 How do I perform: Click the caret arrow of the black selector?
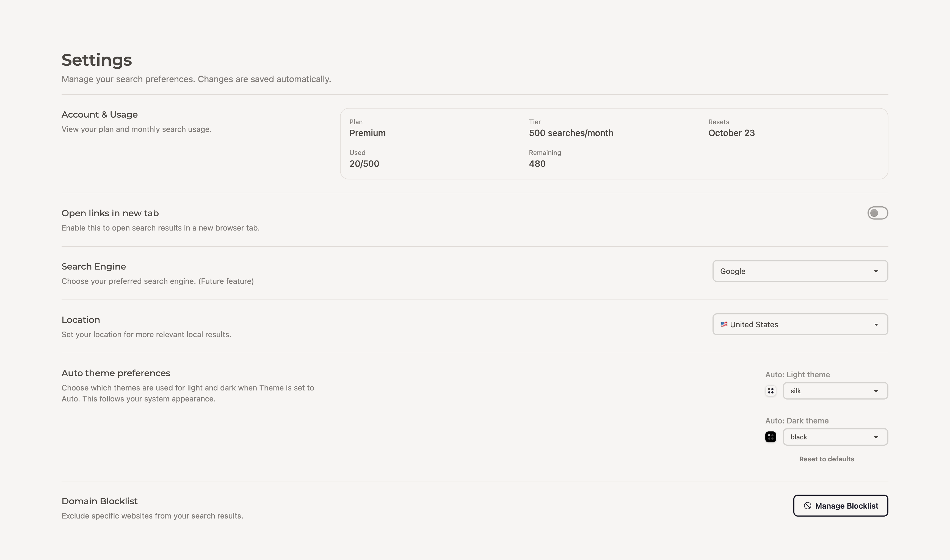point(876,437)
